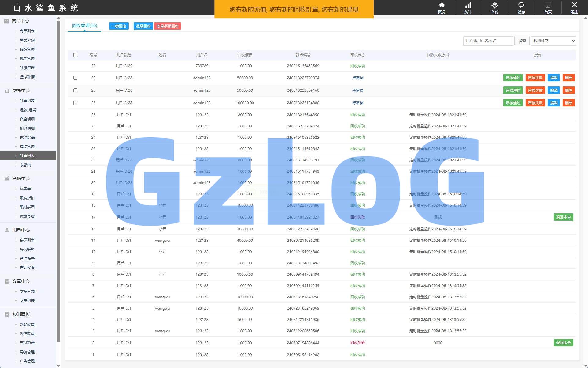Check the checkbox for row number 27
The height and width of the screenshot is (368, 588).
pyautogui.click(x=75, y=103)
